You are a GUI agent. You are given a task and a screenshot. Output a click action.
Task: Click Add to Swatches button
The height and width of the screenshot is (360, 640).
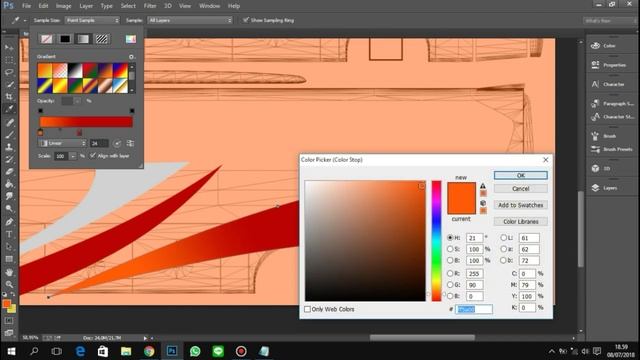click(520, 205)
